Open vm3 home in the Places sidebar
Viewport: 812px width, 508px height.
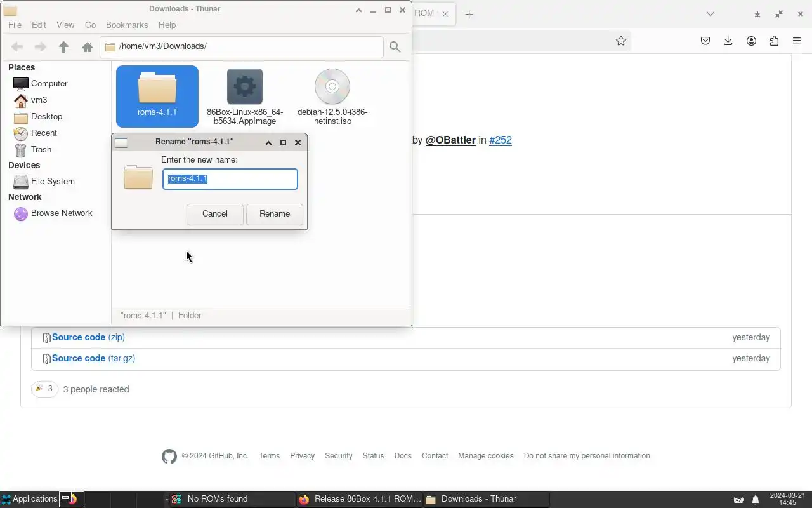click(39, 100)
